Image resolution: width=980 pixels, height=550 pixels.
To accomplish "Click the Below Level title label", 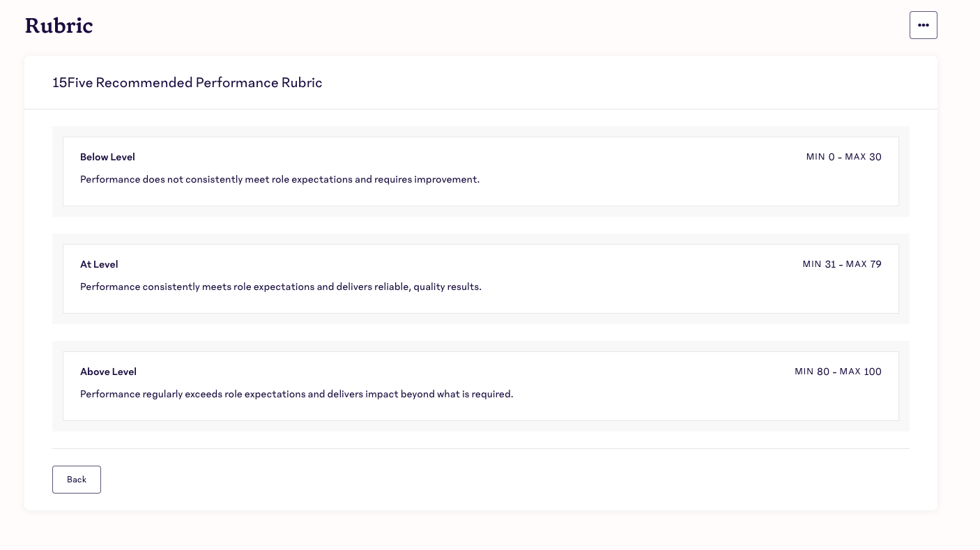I will pyautogui.click(x=107, y=157).
